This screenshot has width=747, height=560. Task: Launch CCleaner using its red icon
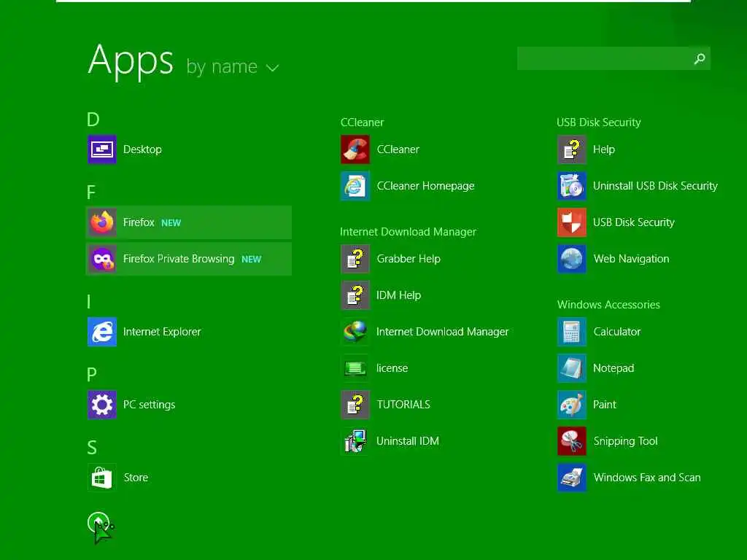pyautogui.click(x=355, y=149)
